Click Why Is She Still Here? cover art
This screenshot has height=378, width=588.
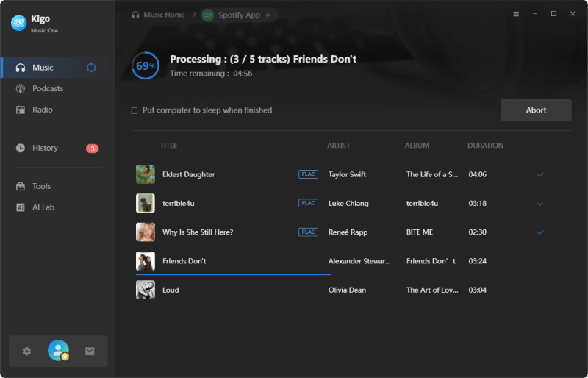coord(146,232)
